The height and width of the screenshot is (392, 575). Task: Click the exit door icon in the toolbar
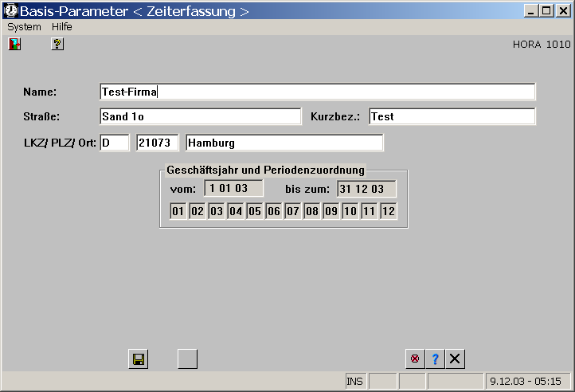tap(14, 45)
